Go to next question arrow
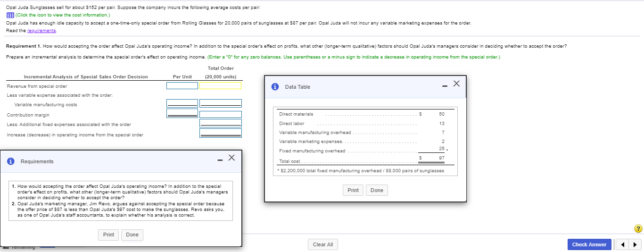The width and height of the screenshot is (644, 252). pos(636,244)
